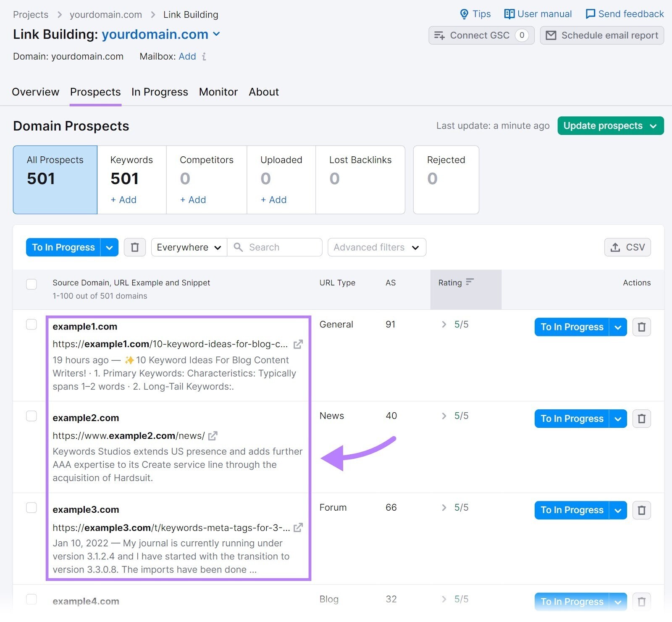Click the Send feedback icon
The width and height of the screenshot is (672, 622).
[591, 14]
